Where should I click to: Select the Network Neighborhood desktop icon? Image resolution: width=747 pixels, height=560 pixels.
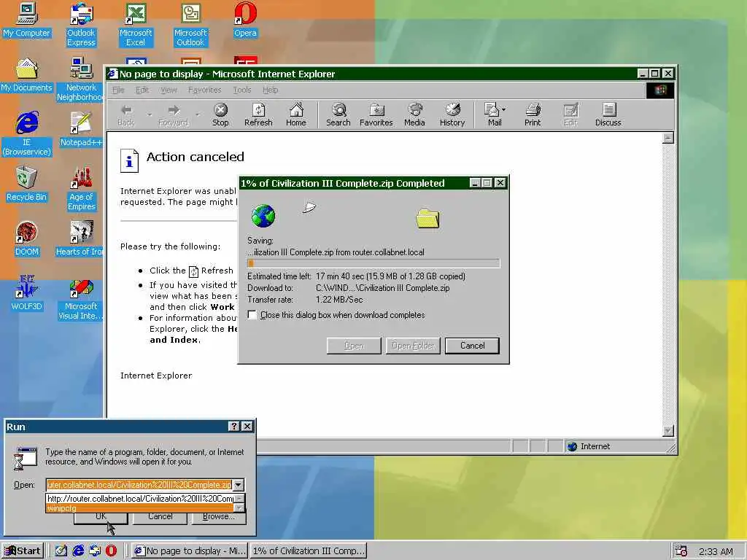click(x=81, y=79)
